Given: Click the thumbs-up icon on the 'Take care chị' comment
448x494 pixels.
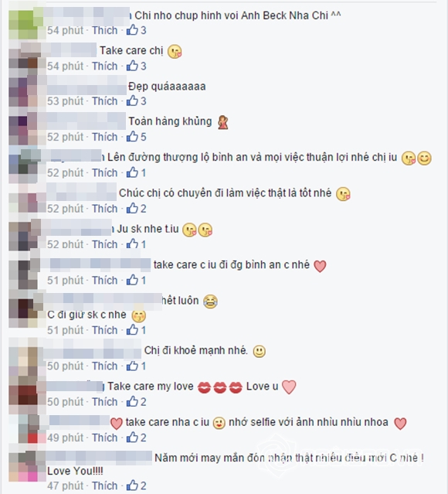Looking at the screenshot, I should coord(132,66).
